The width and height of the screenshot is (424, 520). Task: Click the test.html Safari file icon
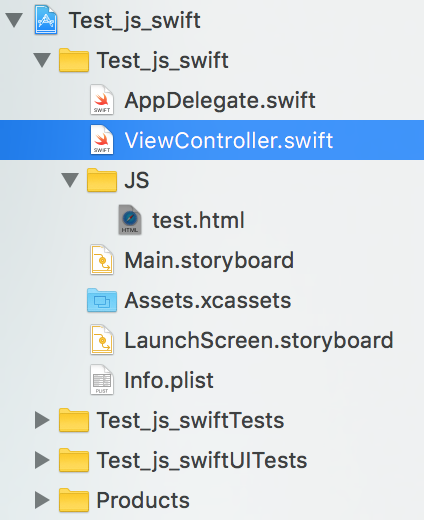click(130, 220)
